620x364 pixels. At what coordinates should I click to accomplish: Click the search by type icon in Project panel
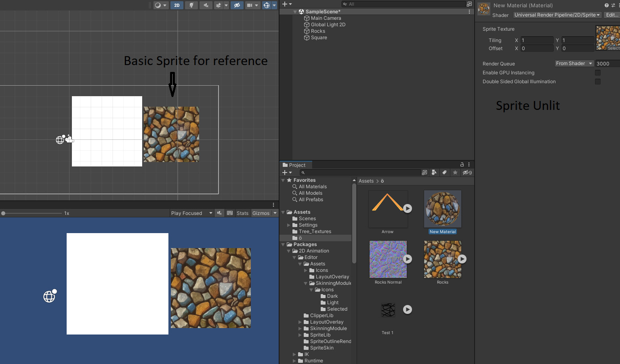click(434, 173)
